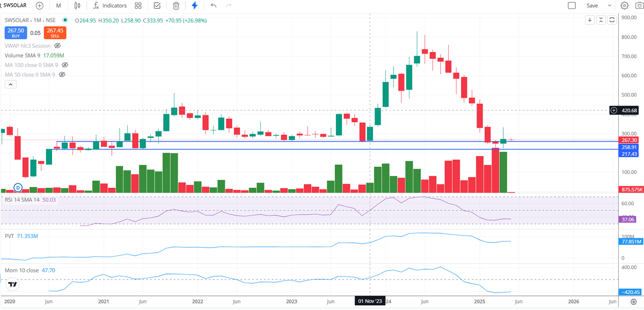Click the trash can remove-drawings icon
This screenshot has width=644, height=310.
[176, 5]
